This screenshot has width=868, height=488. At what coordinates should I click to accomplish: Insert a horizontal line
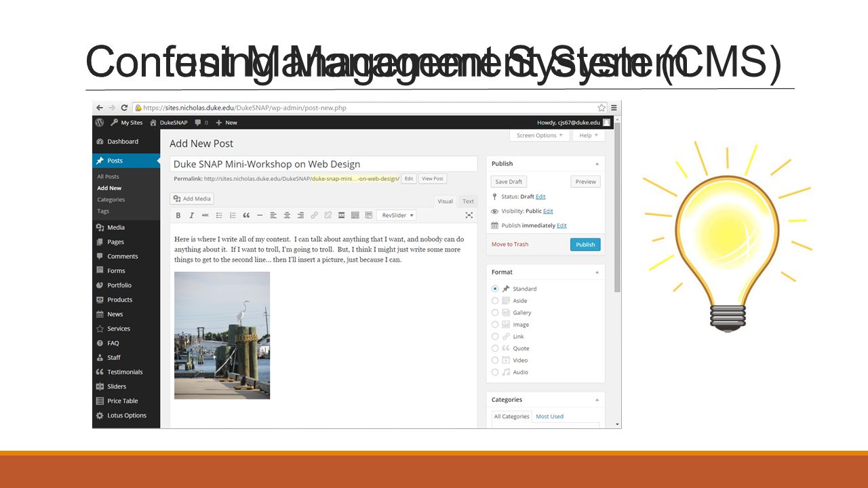click(260, 215)
